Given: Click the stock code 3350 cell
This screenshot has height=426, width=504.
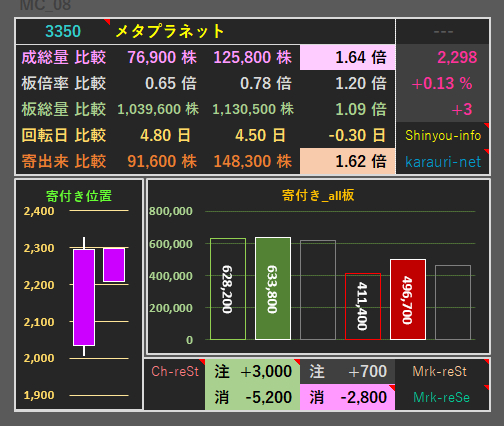Looking at the screenshot, I should click(63, 31).
